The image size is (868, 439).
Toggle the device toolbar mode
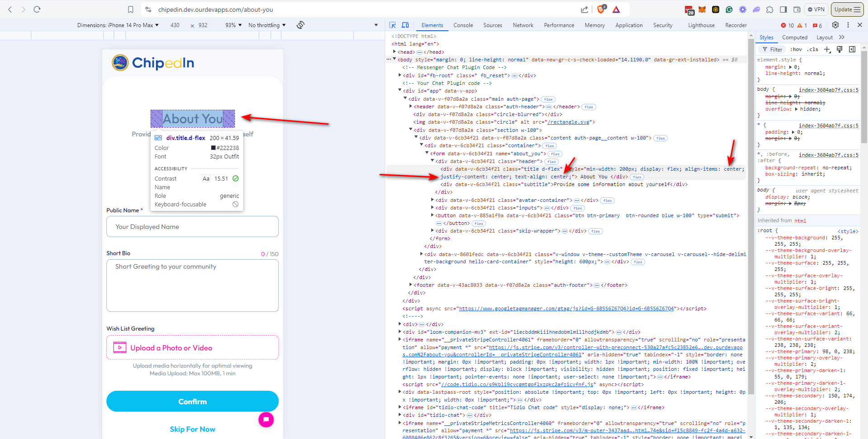point(405,25)
